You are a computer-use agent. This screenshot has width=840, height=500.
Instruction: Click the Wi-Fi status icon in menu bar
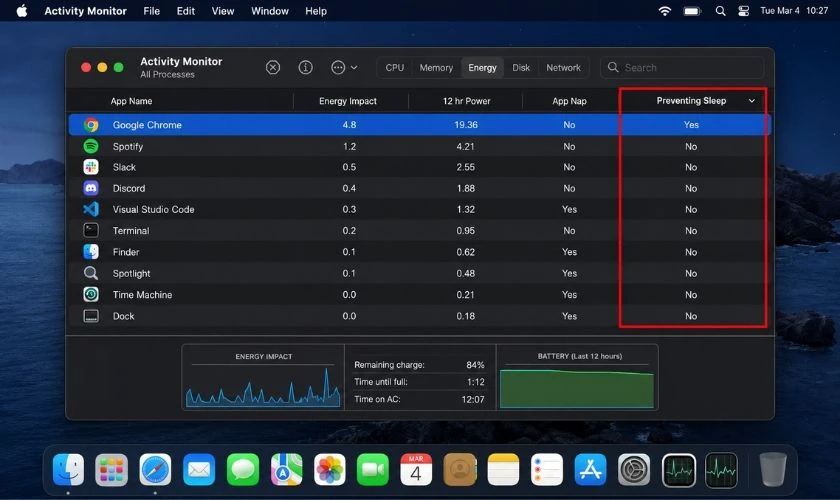[x=664, y=11]
